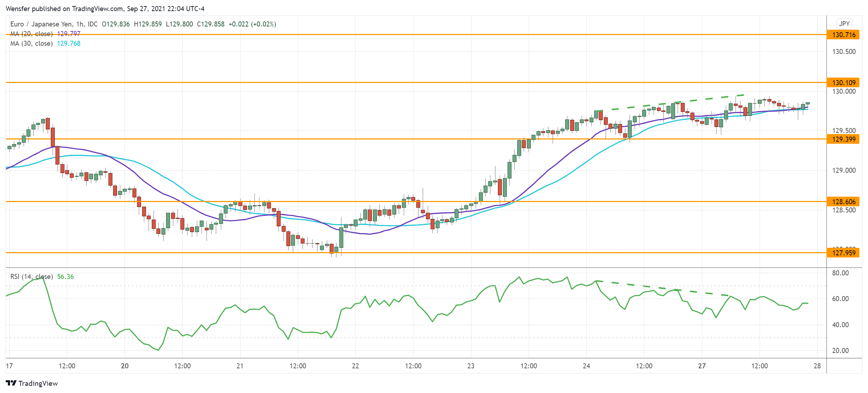
Task: Click the 128.606 orange price tag
Action: (843, 202)
